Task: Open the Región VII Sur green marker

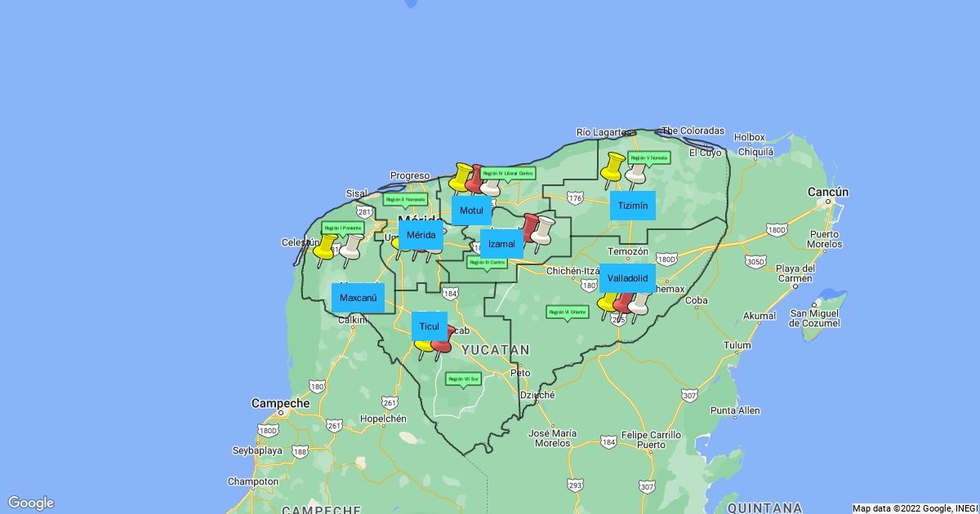Action: pyautogui.click(x=463, y=379)
